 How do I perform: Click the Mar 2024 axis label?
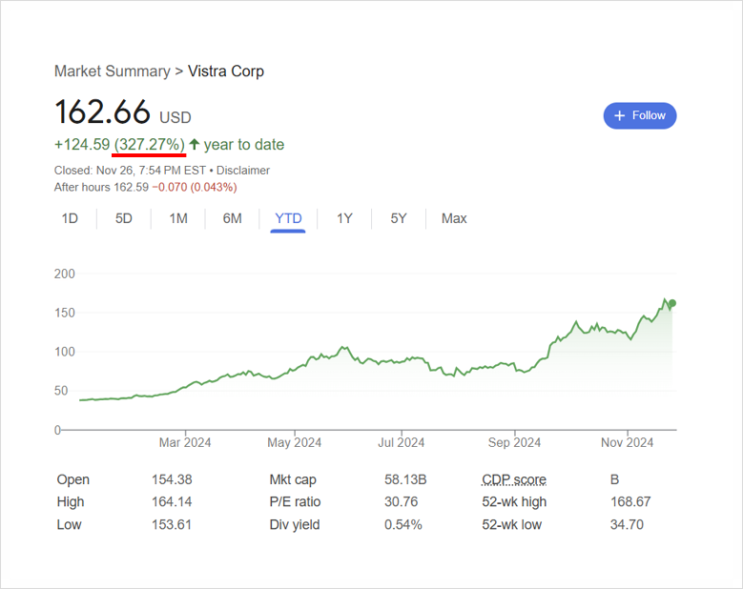[185, 443]
